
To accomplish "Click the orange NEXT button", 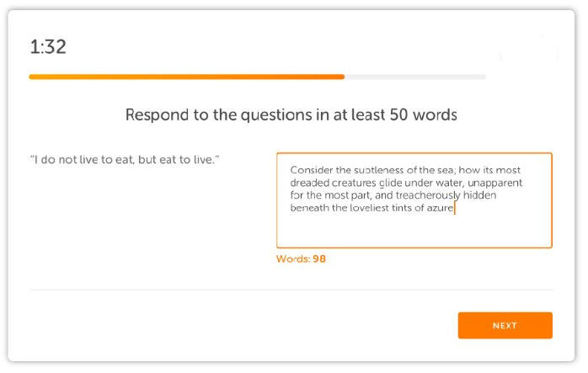I will coord(505,325).
